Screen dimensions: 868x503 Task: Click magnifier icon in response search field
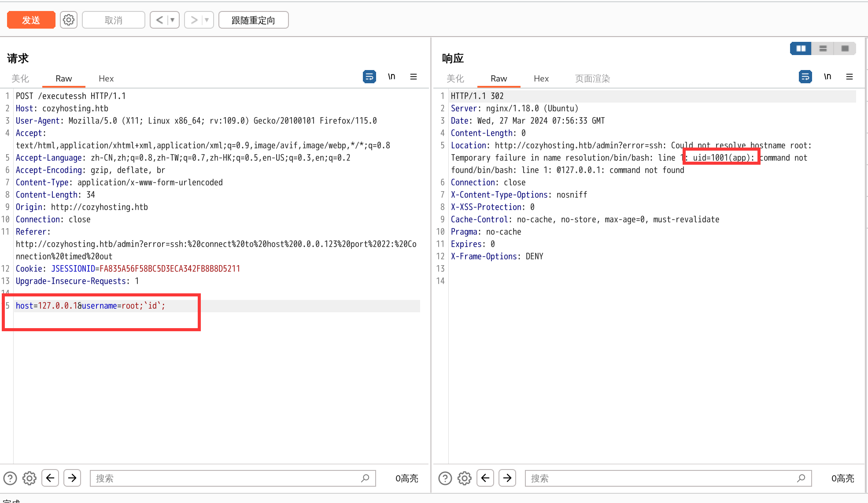coord(801,478)
